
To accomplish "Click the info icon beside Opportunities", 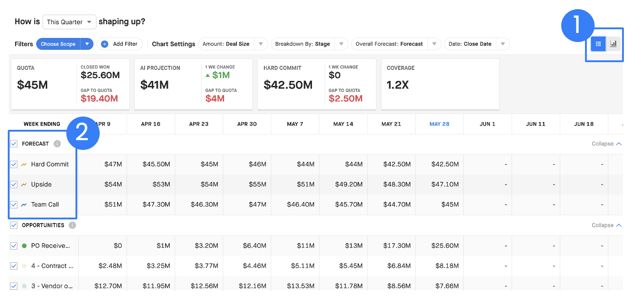I will point(72,225).
